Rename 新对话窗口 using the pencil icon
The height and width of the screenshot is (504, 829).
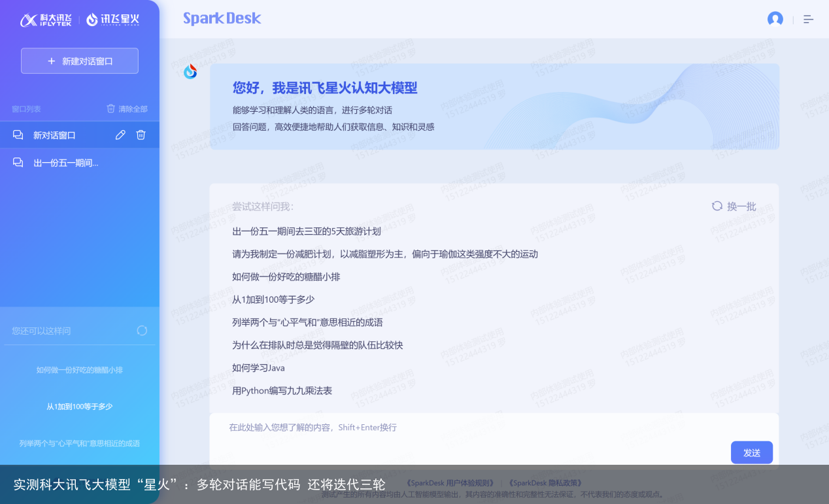(x=120, y=135)
